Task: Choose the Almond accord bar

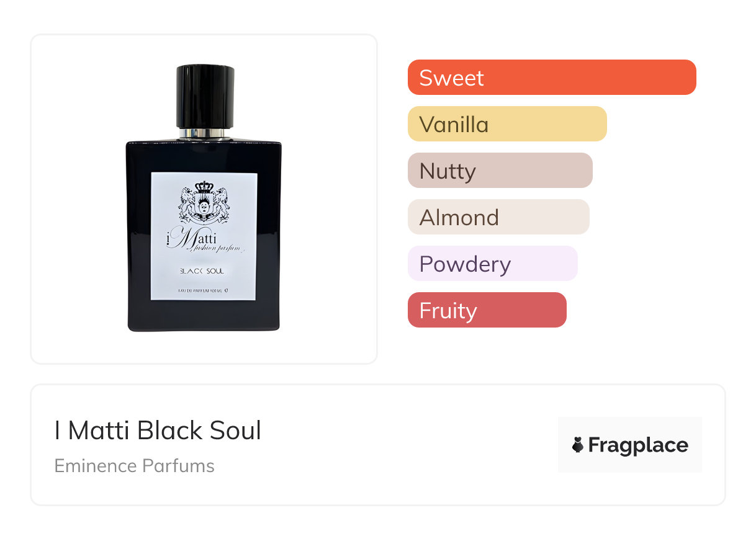Action: [x=498, y=217]
